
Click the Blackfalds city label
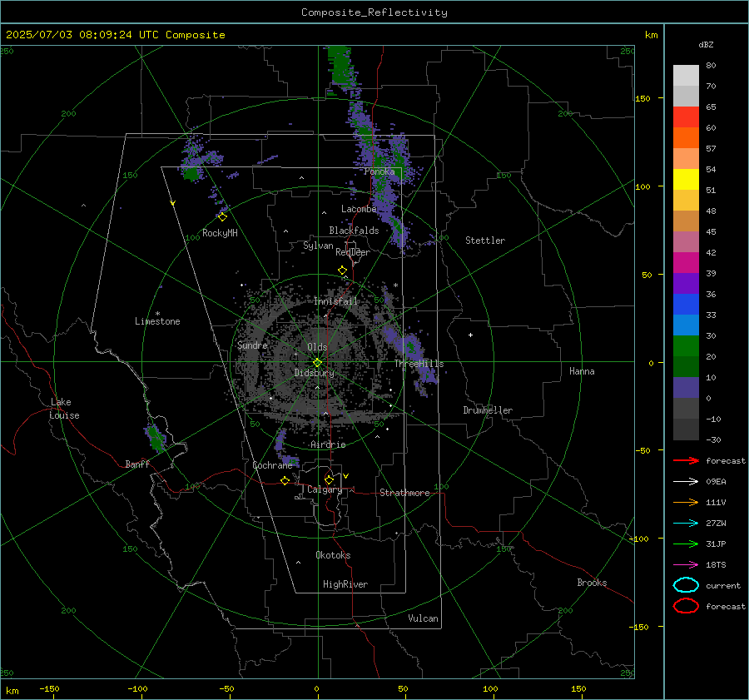354,231
